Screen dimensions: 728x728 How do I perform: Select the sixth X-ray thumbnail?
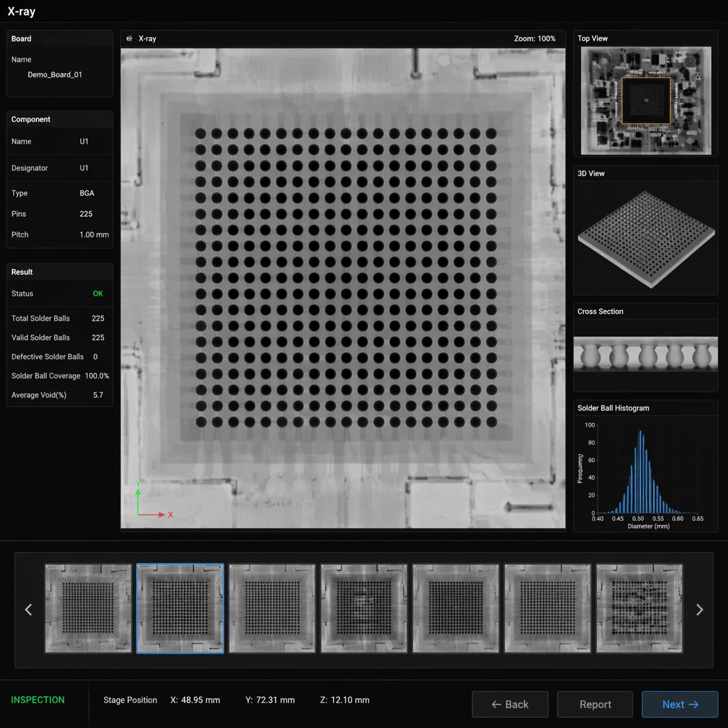(x=548, y=608)
